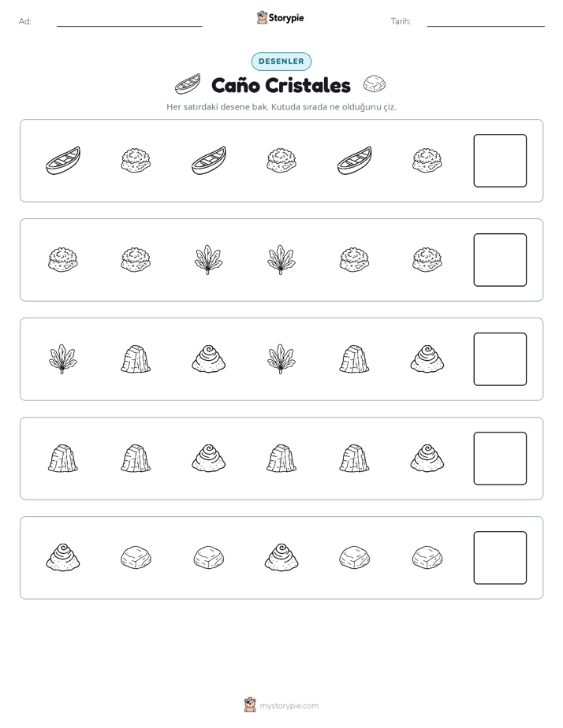Select the first leafy plant in row two
This screenshot has width=563, height=728.
coord(208,260)
